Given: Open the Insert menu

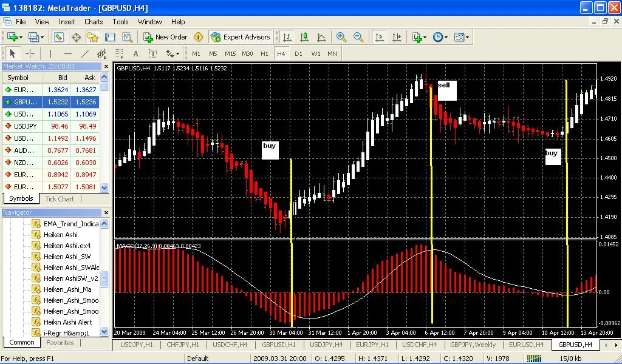Looking at the screenshot, I should [x=67, y=22].
